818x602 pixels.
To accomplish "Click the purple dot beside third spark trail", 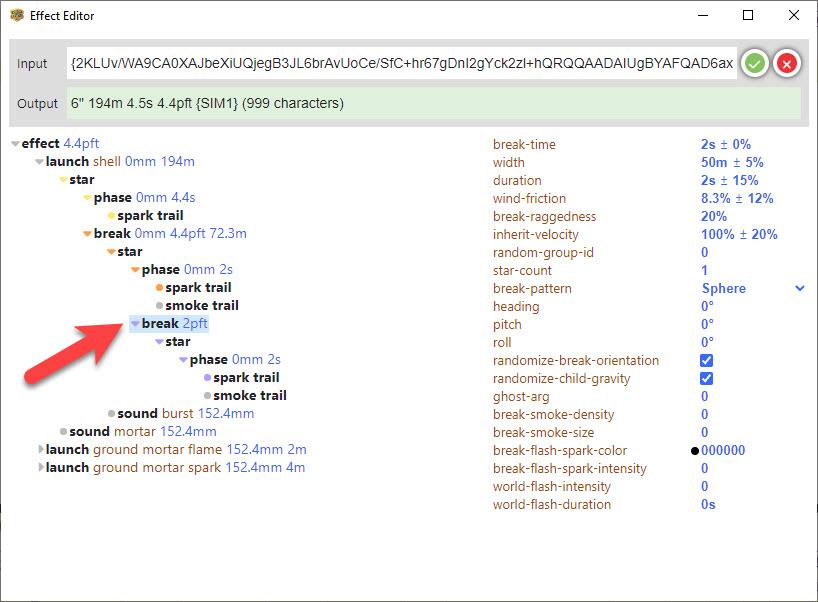I will (207, 378).
